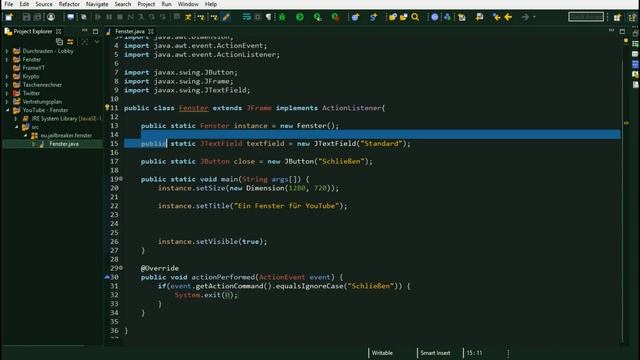The height and width of the screenshot is (360, 640).
Task: Select the FrameYT project
Action: (x=33, y=68)
